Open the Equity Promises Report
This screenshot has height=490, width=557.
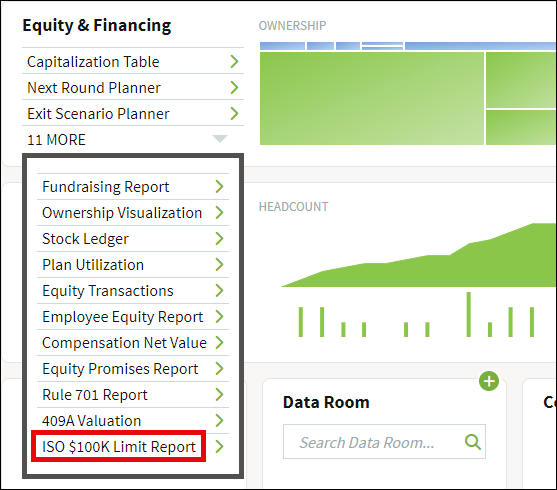[x=133, y=368]
